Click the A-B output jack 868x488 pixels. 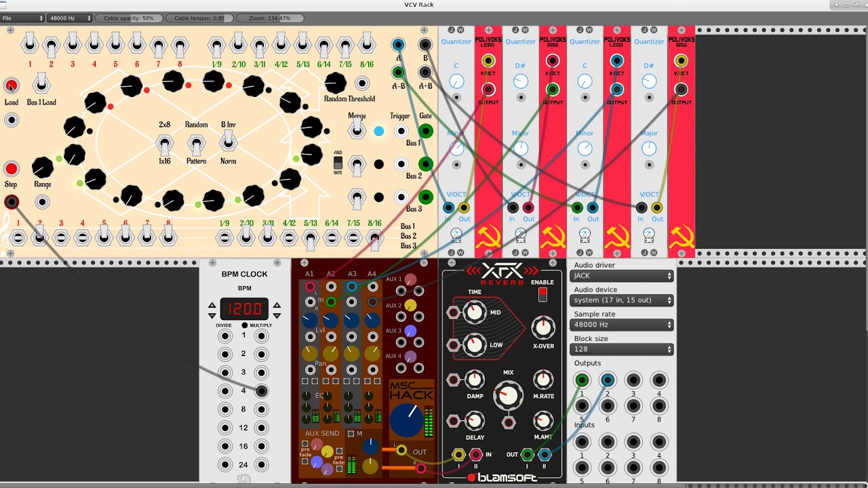pyautogui.click(x=398, y=72)
